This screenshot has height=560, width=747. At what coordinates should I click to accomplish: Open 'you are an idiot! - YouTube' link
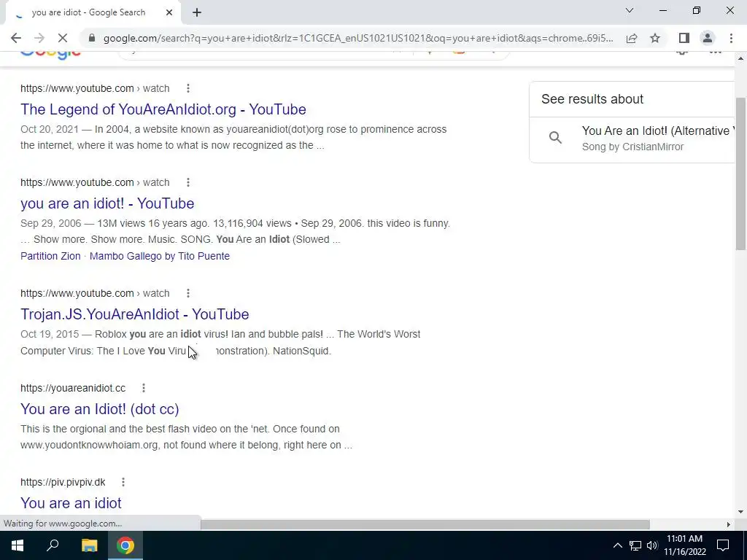click(107, 203)
